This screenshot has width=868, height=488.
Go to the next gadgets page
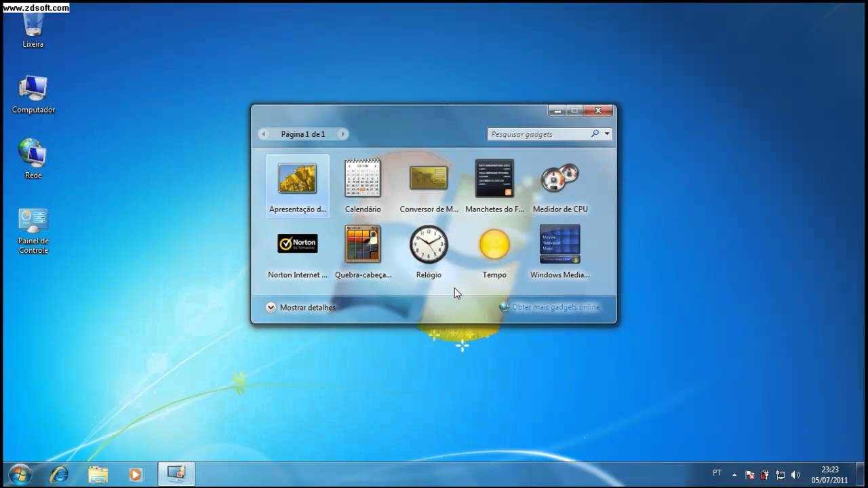(343, 134)
